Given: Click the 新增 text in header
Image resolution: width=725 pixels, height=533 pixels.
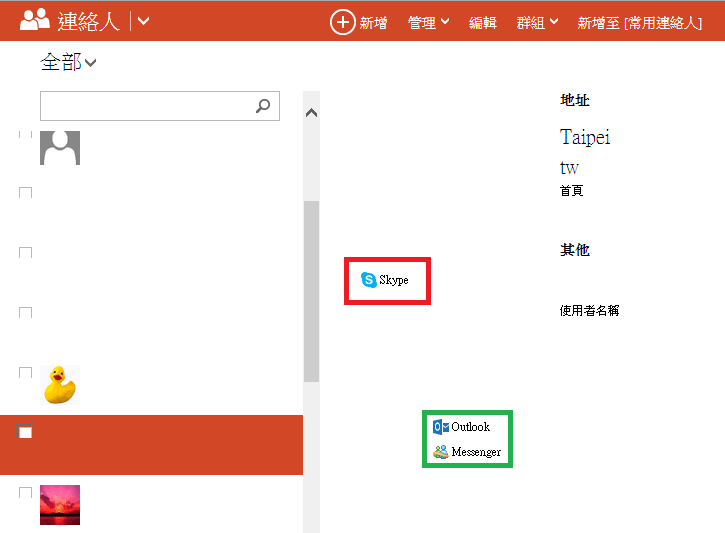Looking at the screenshot, I should click(374, 23).
